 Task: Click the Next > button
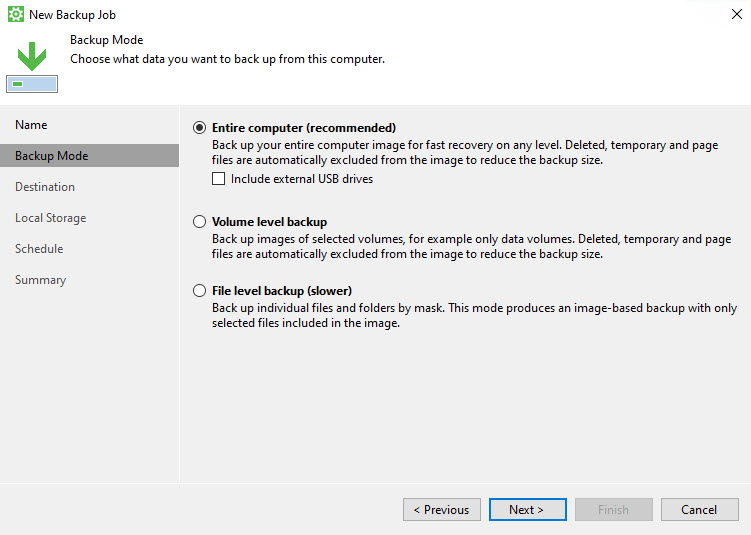pyautogui.click(x=527, y=510)
